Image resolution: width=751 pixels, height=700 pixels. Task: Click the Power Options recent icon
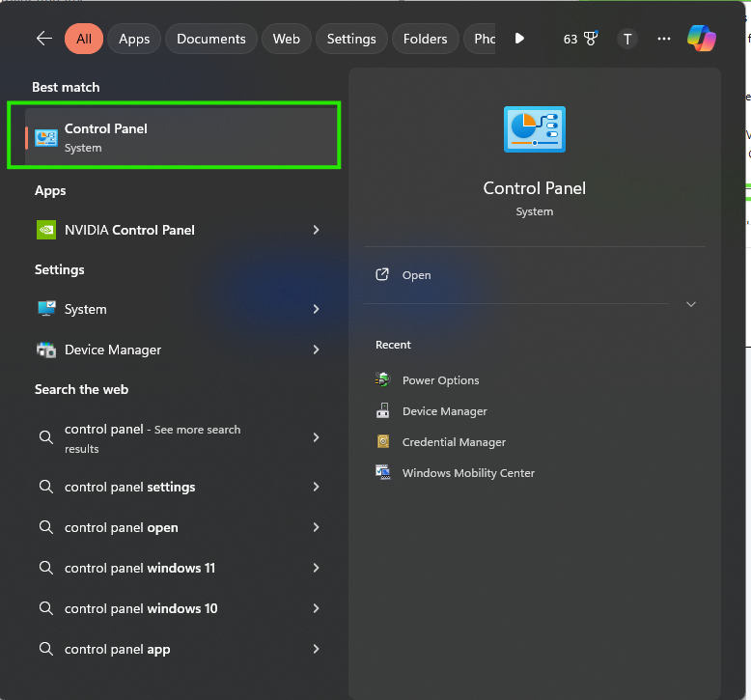pos(382,380)
